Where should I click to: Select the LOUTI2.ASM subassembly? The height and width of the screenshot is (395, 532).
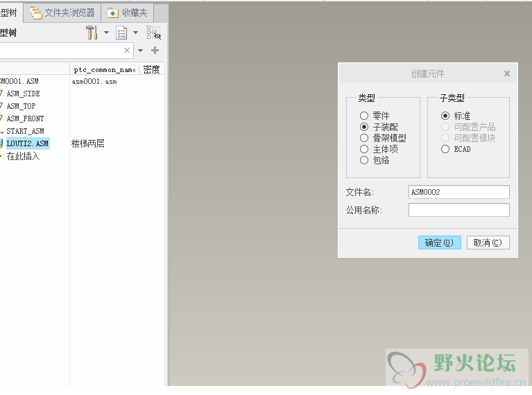point(28,143)
